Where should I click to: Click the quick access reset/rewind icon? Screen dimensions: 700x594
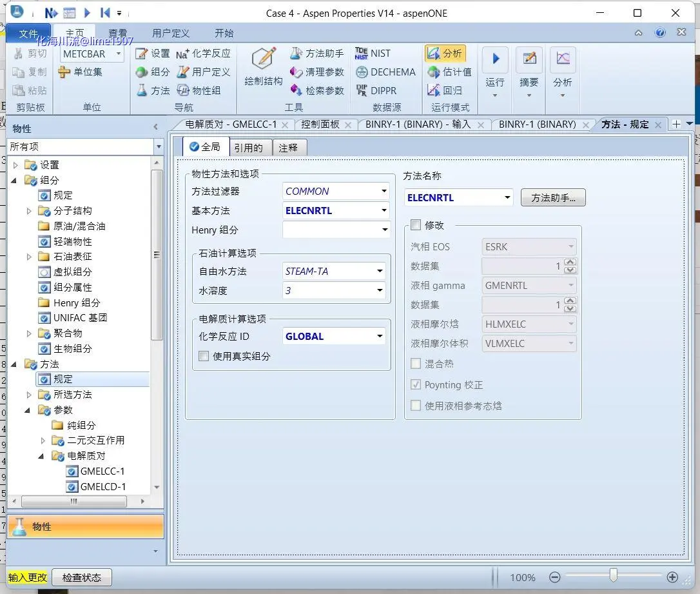point(105,13)
